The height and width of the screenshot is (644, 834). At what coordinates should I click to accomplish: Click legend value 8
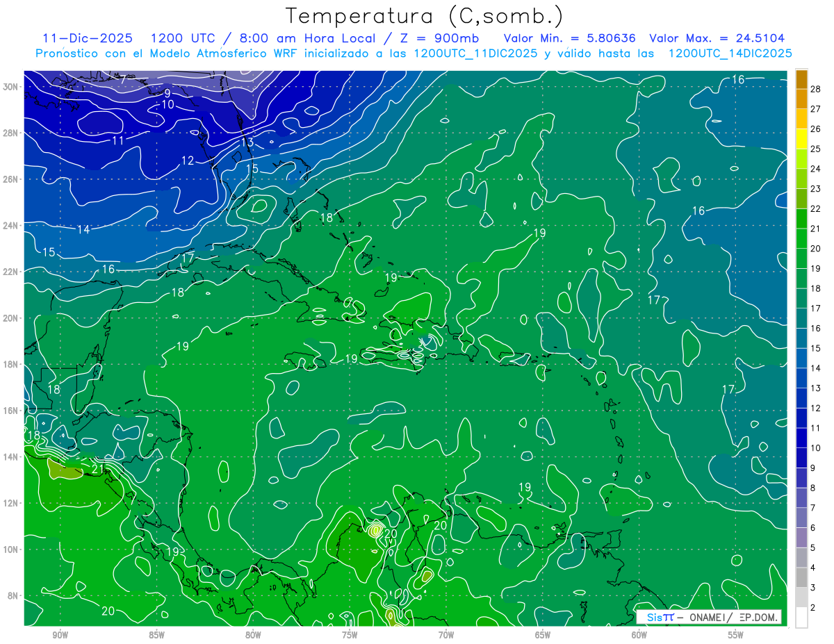click(813, 488)
